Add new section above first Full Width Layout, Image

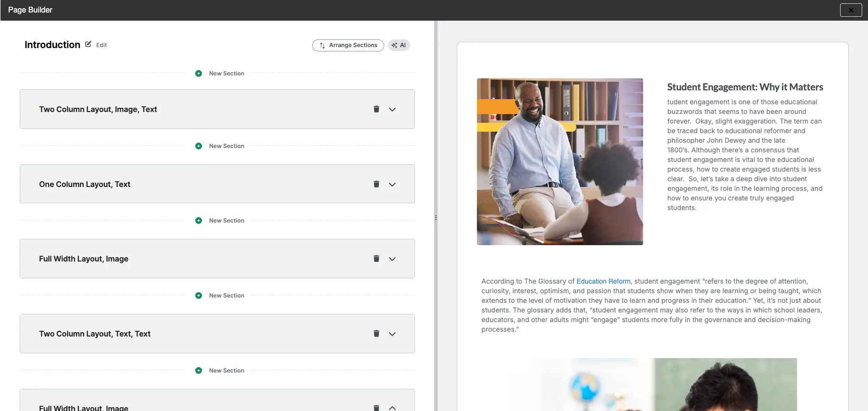[x=199, y=221]
